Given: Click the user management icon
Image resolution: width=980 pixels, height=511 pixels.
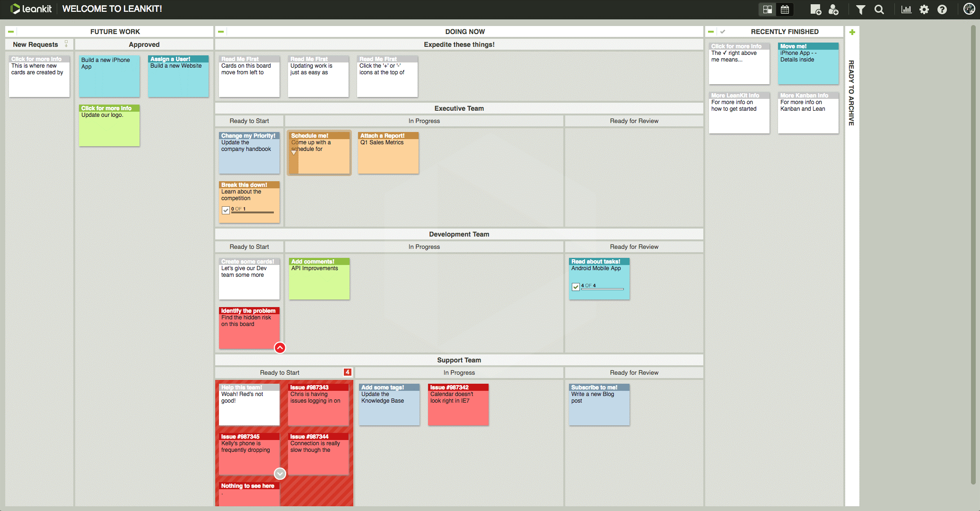Looking at the screenshot, I should pos(834,9).
